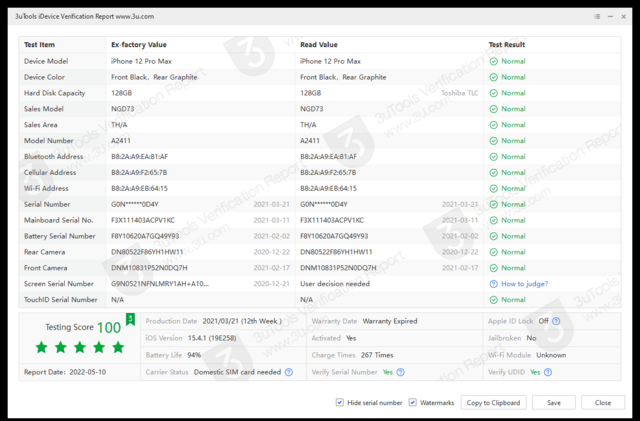
Task: Click help icon next to Apple ID Lock
Action: click(x=556, y=321)
